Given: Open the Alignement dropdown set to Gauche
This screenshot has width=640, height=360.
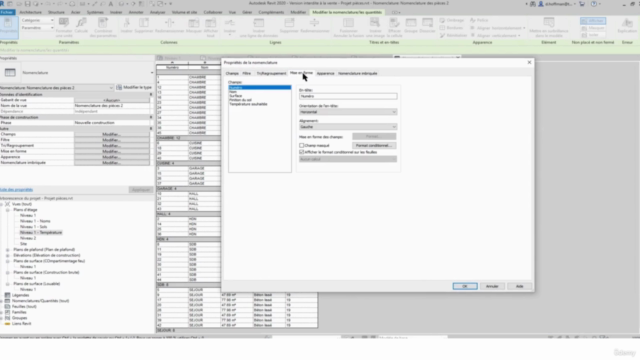Looking at the screenshot, I should 348,127.
